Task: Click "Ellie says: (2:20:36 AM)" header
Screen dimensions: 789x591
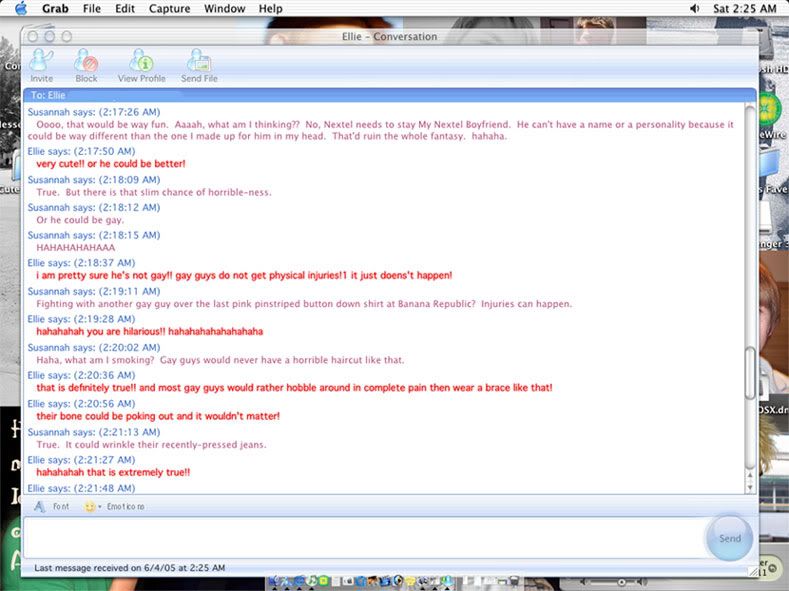Action: point(81,375)
